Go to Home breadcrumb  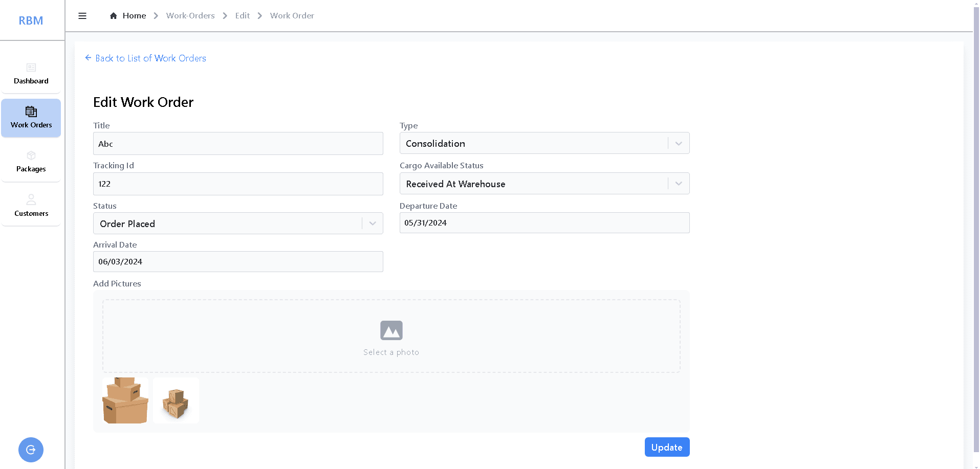(134, 16)
